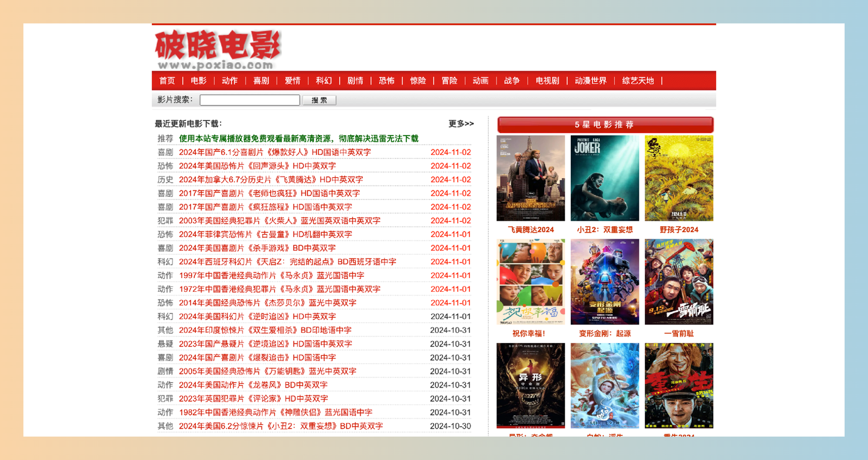Open the 科幻 category in the navbar
The image size is (868, 460).
(324, 80)
